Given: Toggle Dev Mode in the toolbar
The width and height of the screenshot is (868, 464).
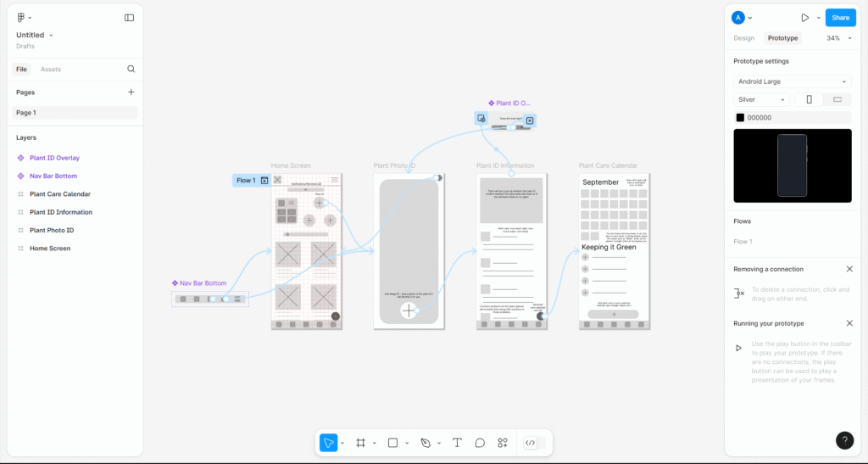Looking at the screenshot, I should (531, 443).
